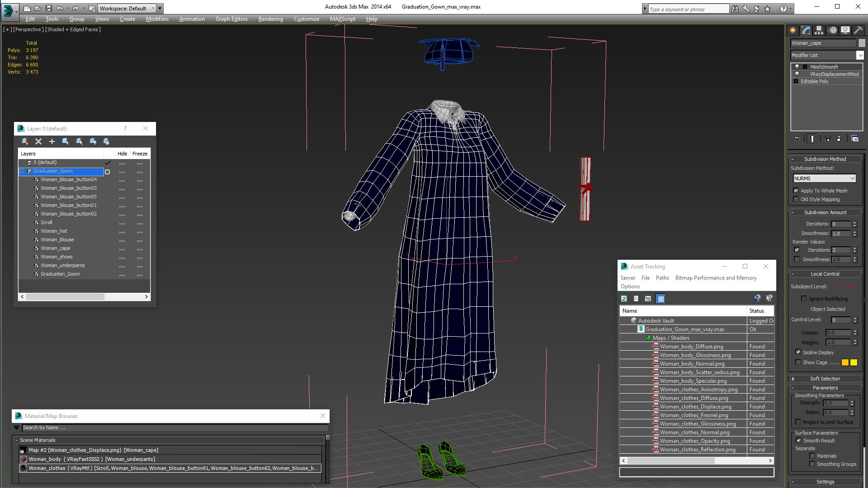The image size is (868, 488).
Task: Click Create New Layer icon
Action: 25,141
